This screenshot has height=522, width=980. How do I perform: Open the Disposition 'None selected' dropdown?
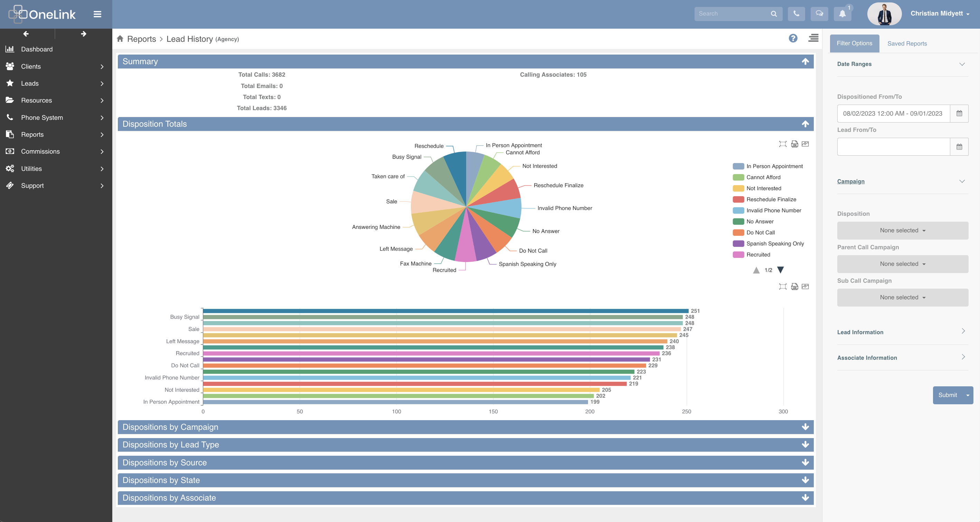[x=902, y=230]
